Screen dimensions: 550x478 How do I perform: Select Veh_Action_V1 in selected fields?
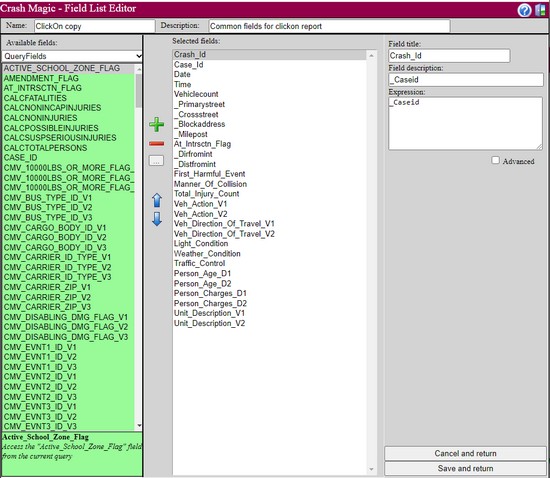coord(269,204)
